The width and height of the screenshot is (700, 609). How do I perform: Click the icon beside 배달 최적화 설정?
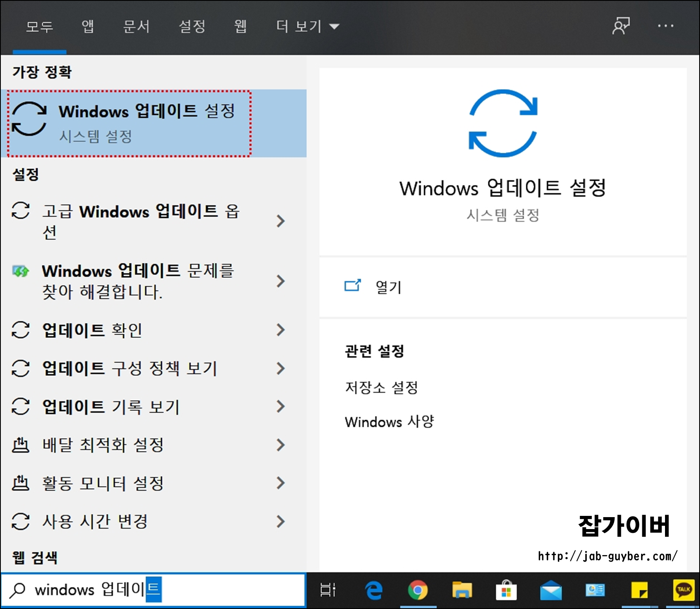tap(21, 445)
